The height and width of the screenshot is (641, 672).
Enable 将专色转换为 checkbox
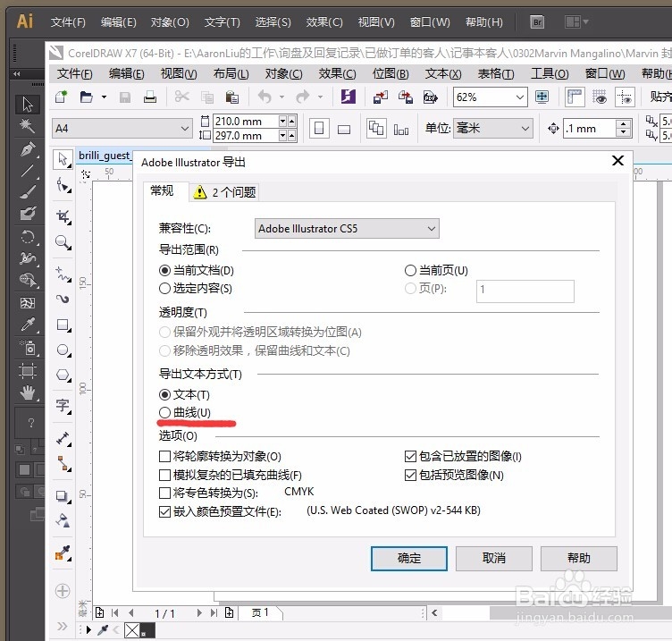pyautogui.click(x=164, y=493)
